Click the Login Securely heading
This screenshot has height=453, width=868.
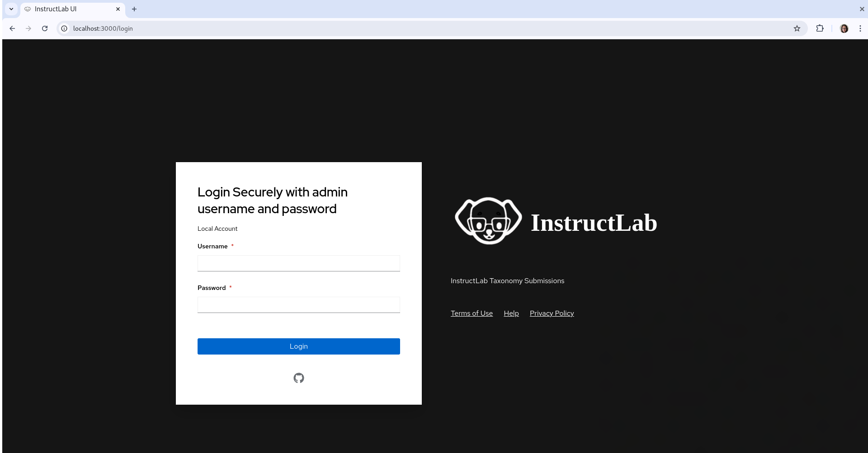[273, 201]
